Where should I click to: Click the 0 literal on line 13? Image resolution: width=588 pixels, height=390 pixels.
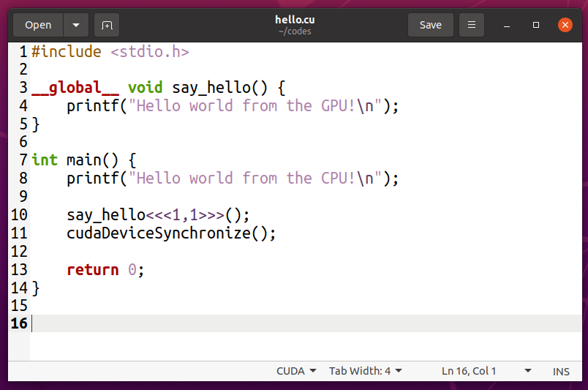(x=132, y=270)
